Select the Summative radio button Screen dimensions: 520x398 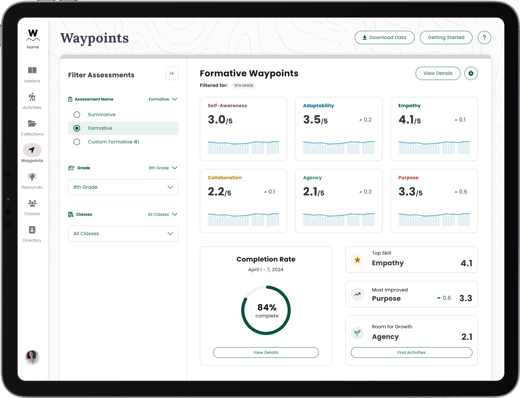click(77, 115)
